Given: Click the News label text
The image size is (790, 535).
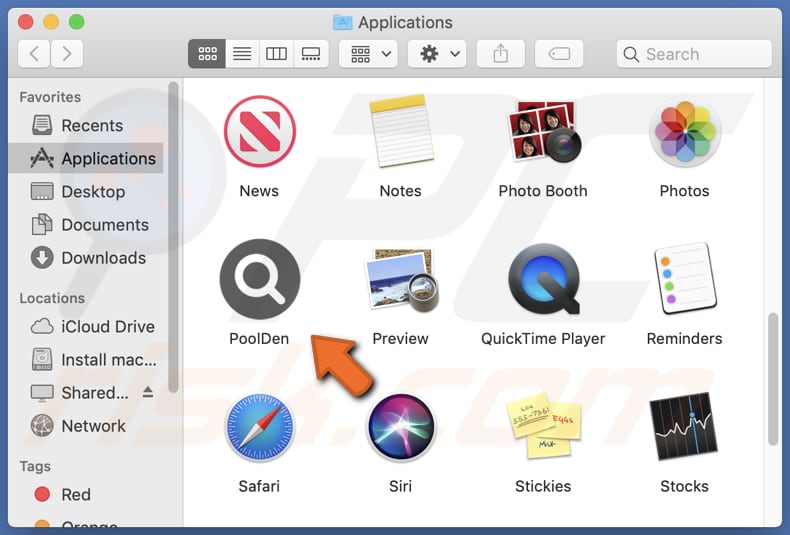Looking at the screenshot, I should [x=259, y=191].
